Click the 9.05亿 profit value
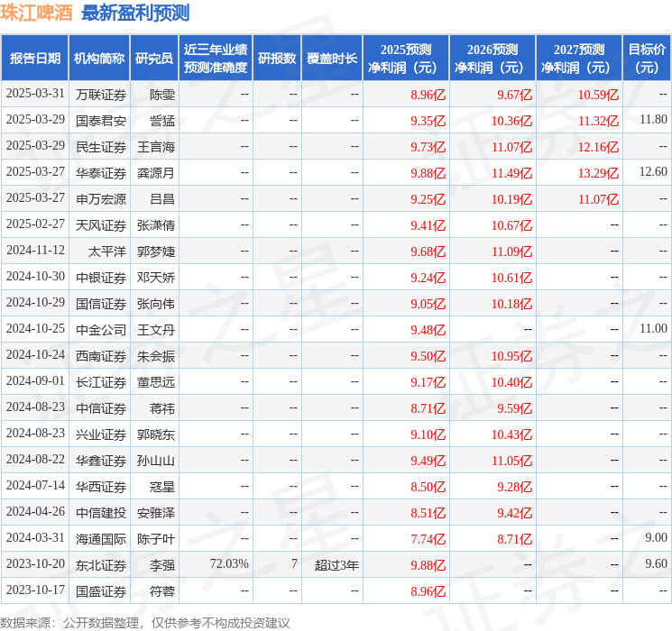The height and width of the screenshot is (631, 672). pyautogui.click(x=428, y=304)
